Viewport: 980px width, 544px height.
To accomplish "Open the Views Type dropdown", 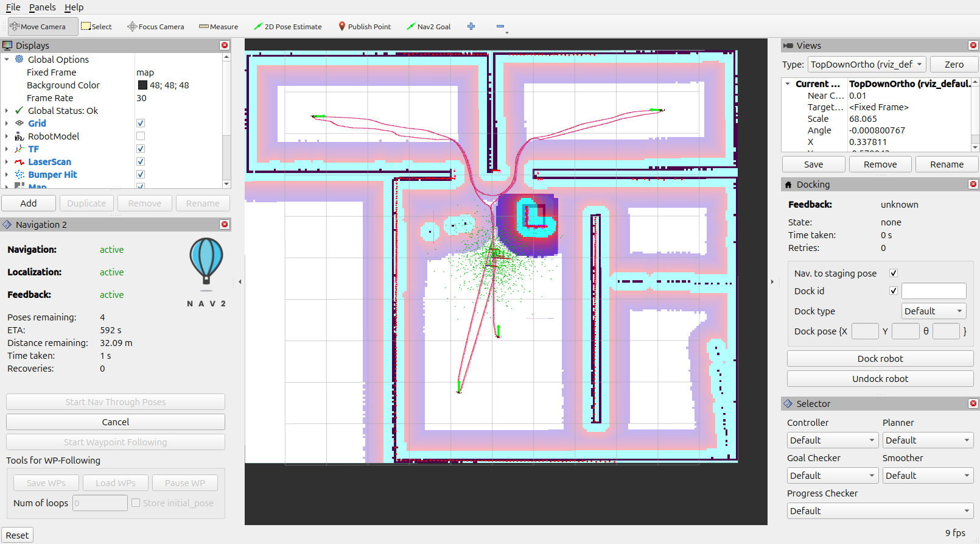I will pos(867,65).
